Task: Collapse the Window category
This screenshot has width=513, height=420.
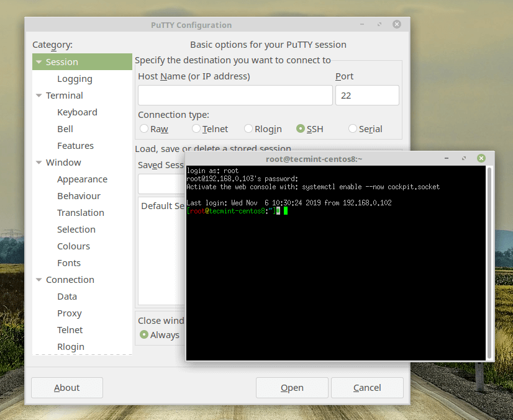Action: pyautogui.click(x=39, y=162)
